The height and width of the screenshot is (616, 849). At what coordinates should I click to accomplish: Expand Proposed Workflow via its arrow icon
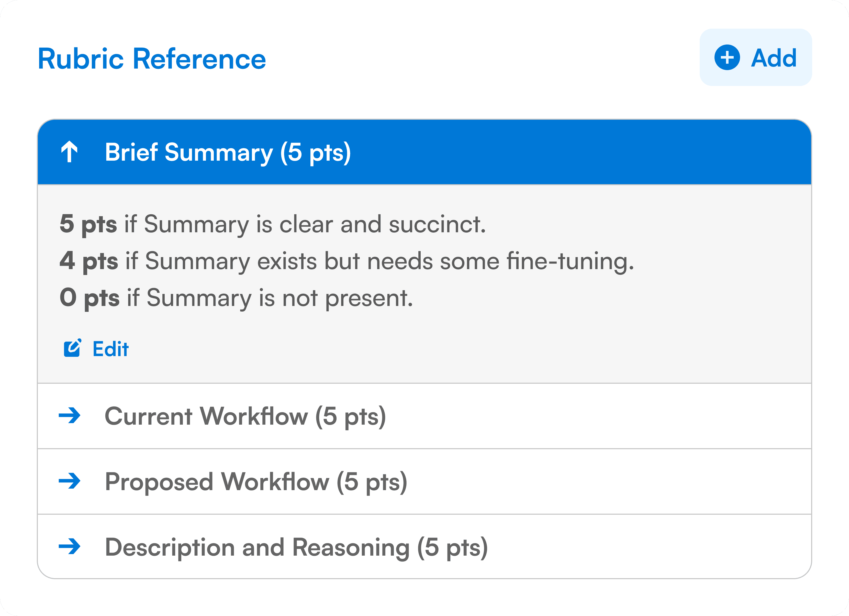click(70, 481)
